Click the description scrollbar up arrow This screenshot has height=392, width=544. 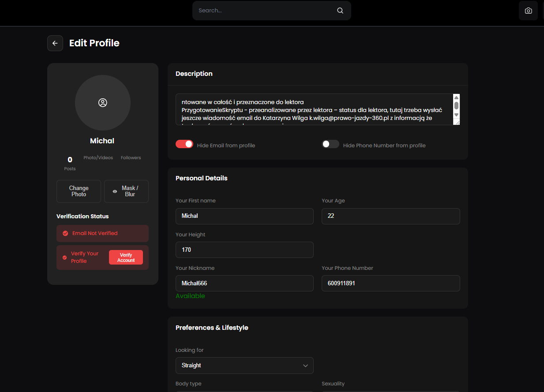point(456,97)
